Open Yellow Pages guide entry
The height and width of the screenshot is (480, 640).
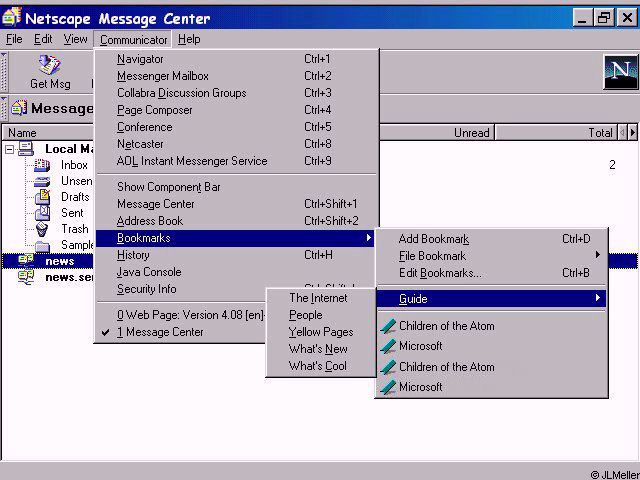320,332
